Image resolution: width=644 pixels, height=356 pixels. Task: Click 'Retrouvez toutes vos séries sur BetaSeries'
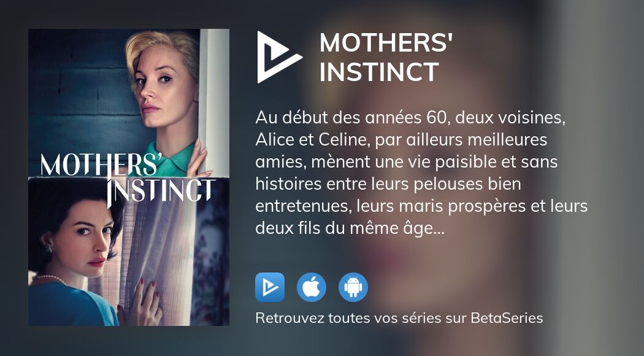(399, 318)
